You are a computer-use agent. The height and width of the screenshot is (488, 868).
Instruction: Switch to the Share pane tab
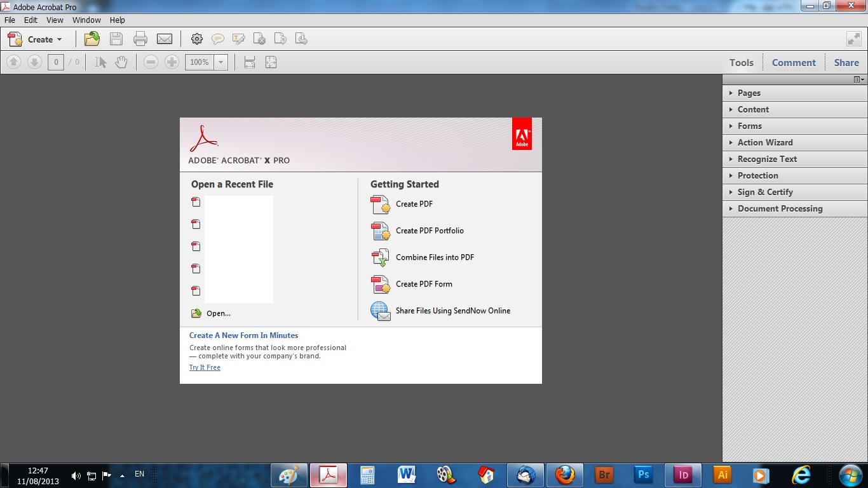(846, 62)
